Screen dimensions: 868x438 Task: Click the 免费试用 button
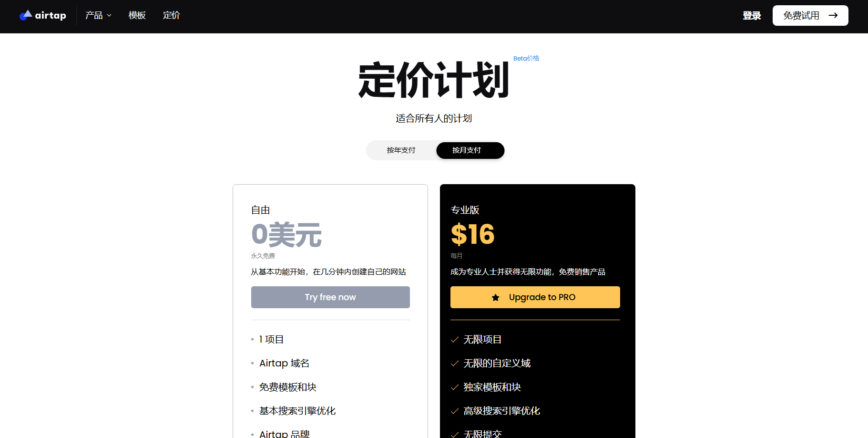tap(810, 15)
